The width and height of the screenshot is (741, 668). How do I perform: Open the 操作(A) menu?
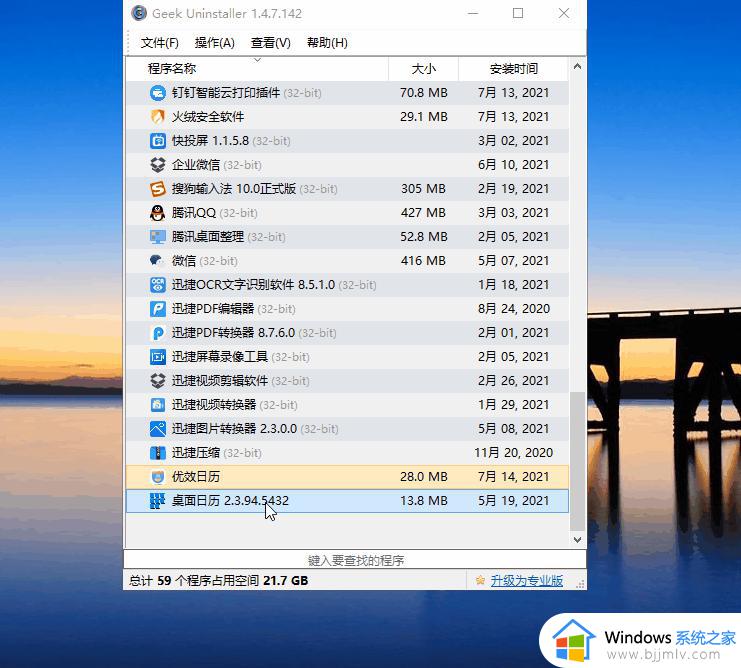[x=215, y=43]
